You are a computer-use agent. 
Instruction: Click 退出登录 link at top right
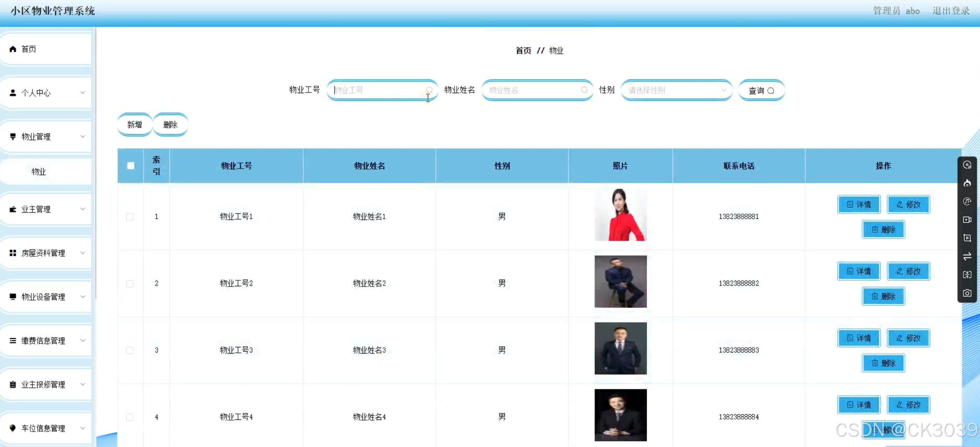pos(950,11)
